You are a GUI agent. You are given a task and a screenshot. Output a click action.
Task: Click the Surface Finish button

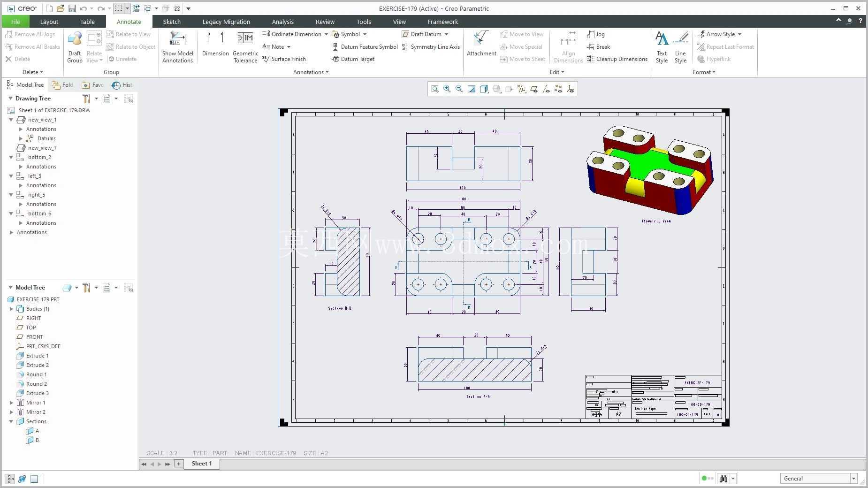[284, 59]
